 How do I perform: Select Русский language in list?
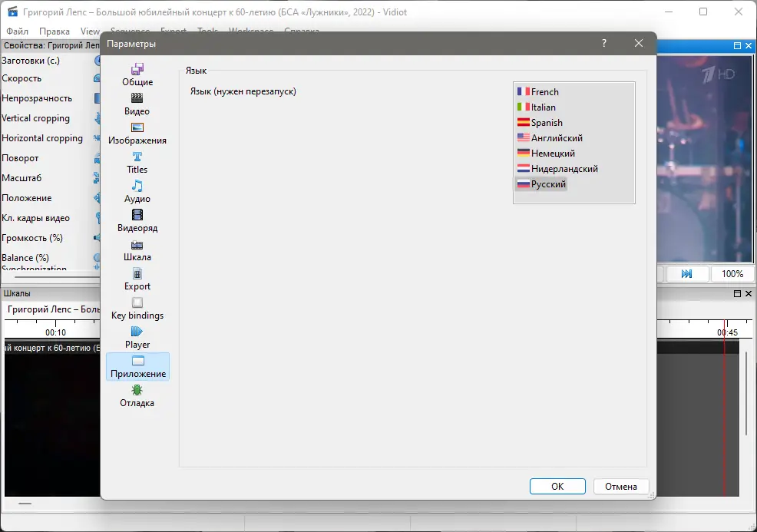point(541,184)
